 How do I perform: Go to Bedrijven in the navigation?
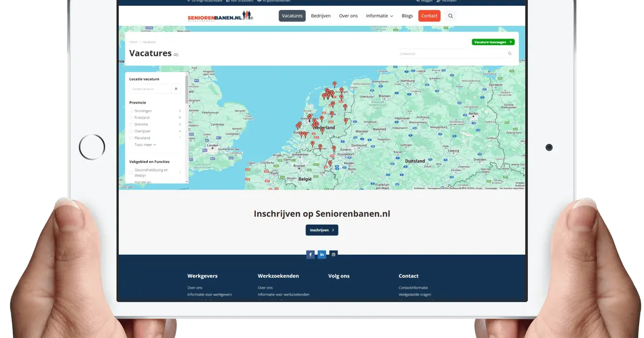(322, 16)
